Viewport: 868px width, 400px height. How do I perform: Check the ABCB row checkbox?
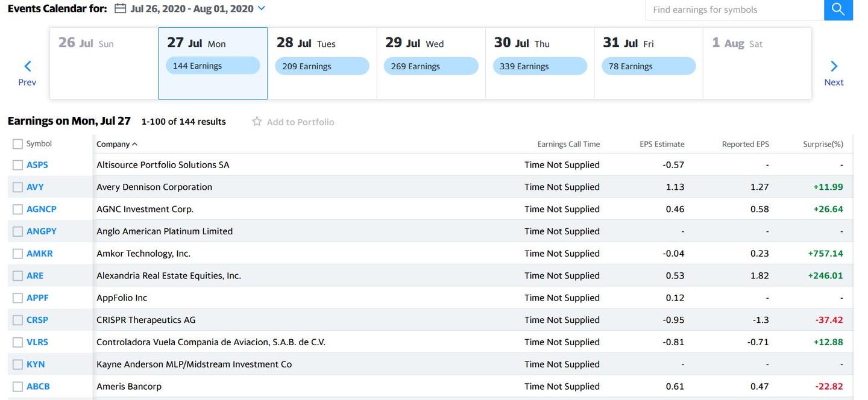[17, 387]
